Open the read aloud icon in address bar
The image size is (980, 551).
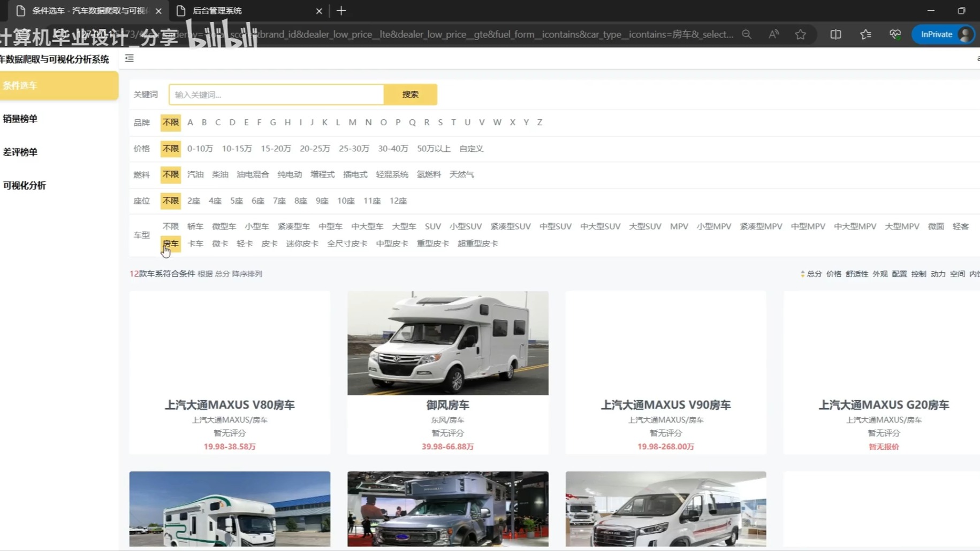774,34
